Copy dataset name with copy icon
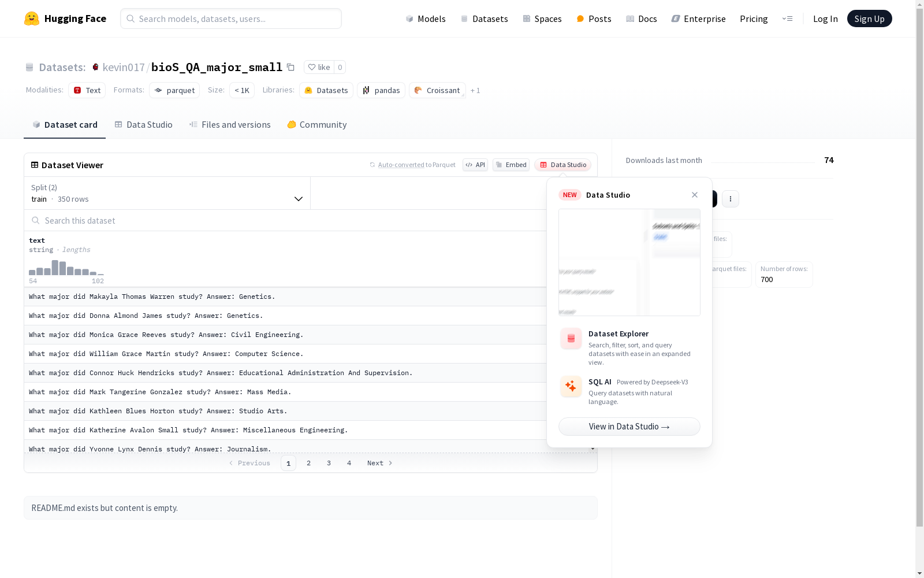Viewport: 924px width, 578px height. [x=291, y=67]
